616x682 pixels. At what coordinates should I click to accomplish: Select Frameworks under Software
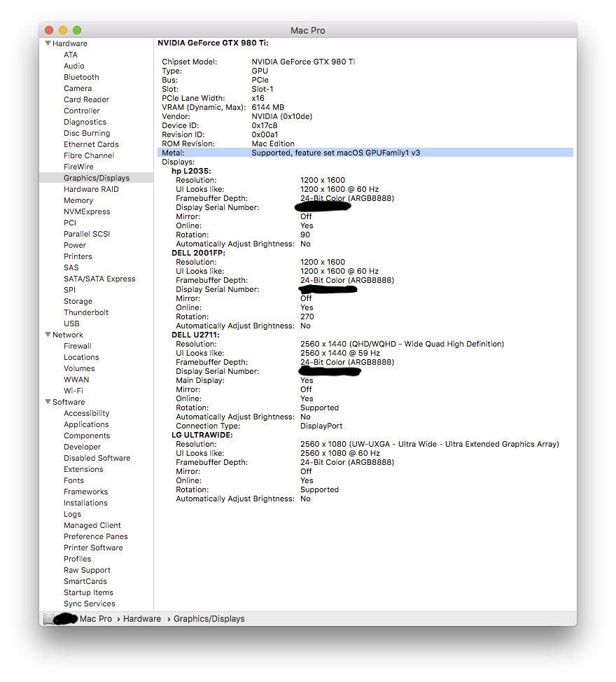click(85, 492)
